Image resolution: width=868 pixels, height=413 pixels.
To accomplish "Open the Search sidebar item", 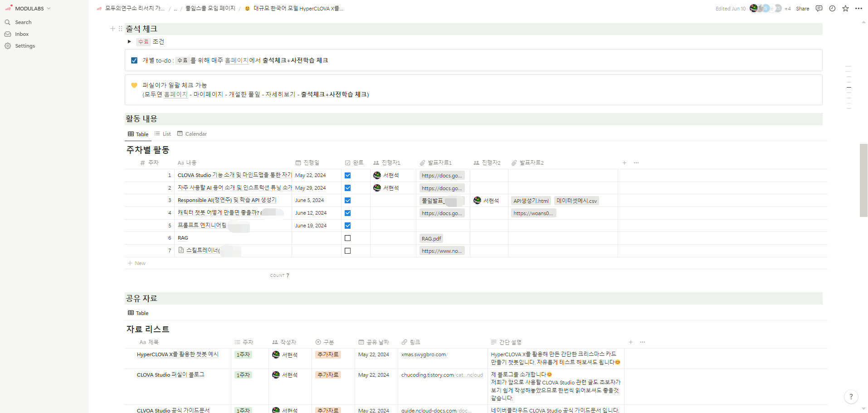I will tap(18, 22).
